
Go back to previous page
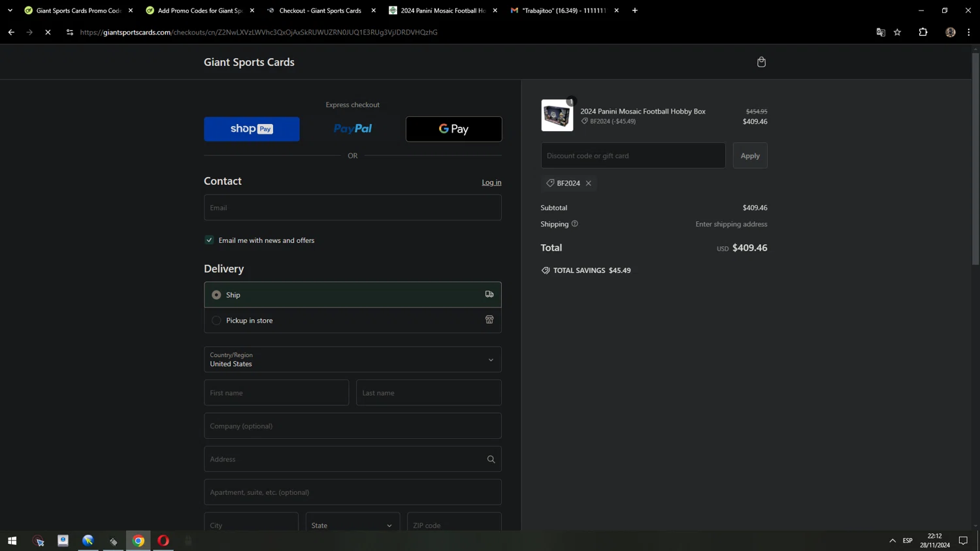11,32
